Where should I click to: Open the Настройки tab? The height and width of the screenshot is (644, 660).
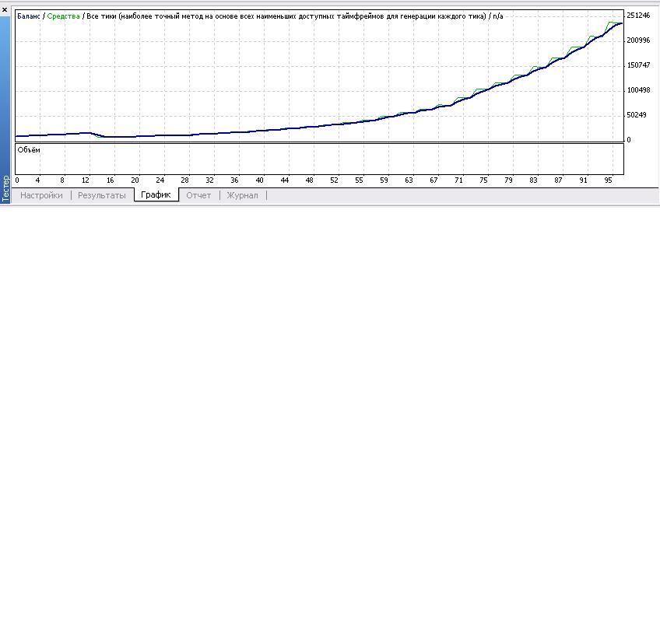coord(41,195)
